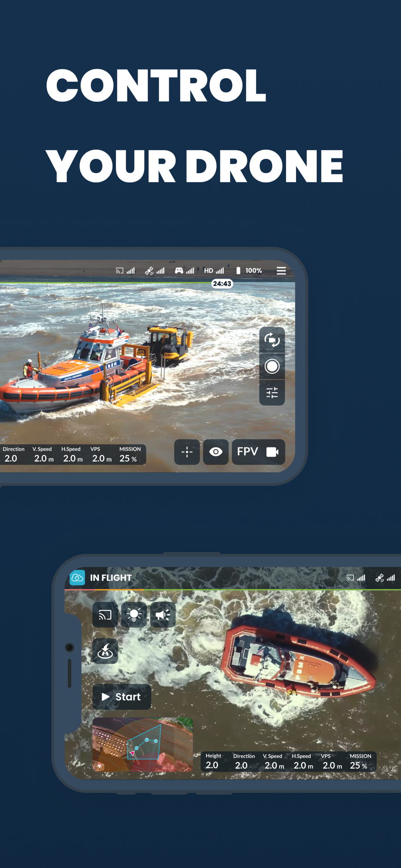This screenshot has width=401, height=868.
Task: Tap the controller signal strength icon
Action: pyautogui.click(x=184, y=271)
